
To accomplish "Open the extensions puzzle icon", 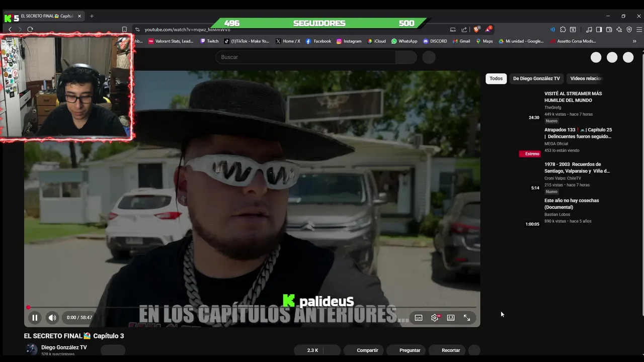I will 563,30.
